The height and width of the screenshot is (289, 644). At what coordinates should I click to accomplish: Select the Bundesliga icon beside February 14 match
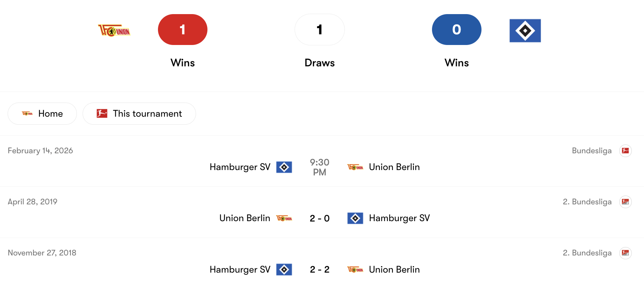pos(626,151)
